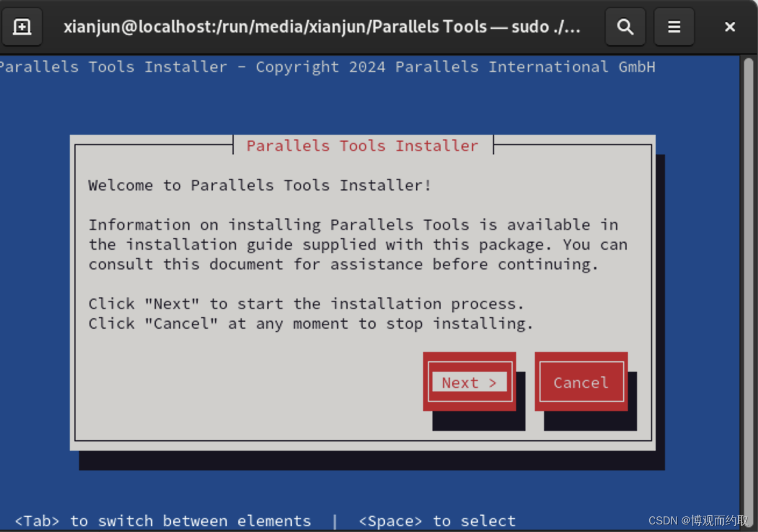Click 'Information on installing Parallels Tools' line
Screen dimensions: 758x532
pyautogui.click(x=353, y=225)
